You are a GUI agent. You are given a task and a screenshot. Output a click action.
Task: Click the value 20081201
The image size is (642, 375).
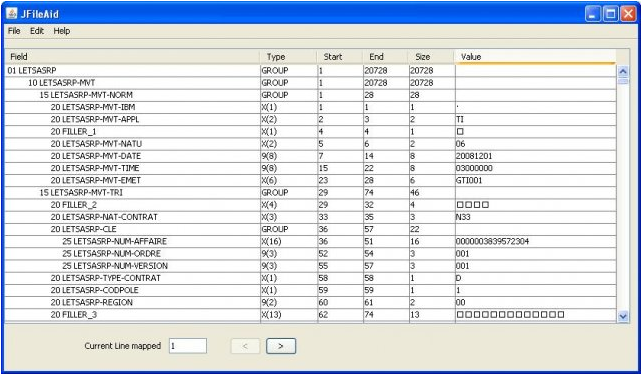[x=474, y=156]
